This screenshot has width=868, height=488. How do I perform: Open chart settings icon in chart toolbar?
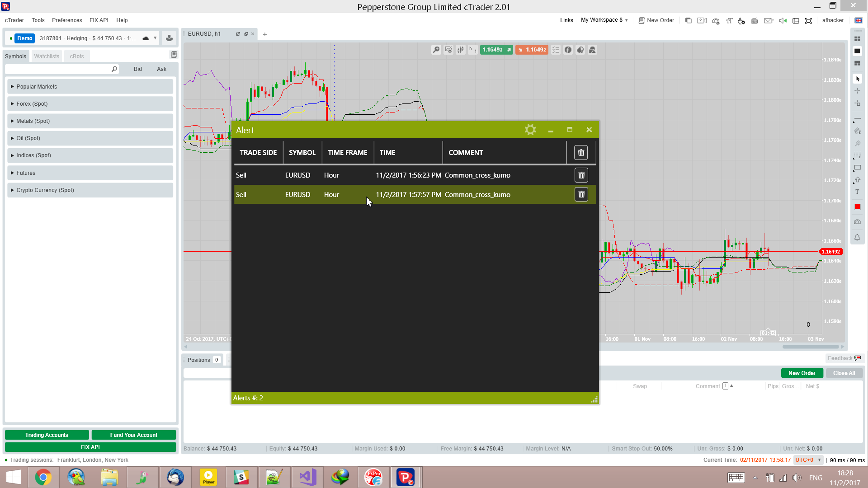pyautogui.click(x=448, y=50)
